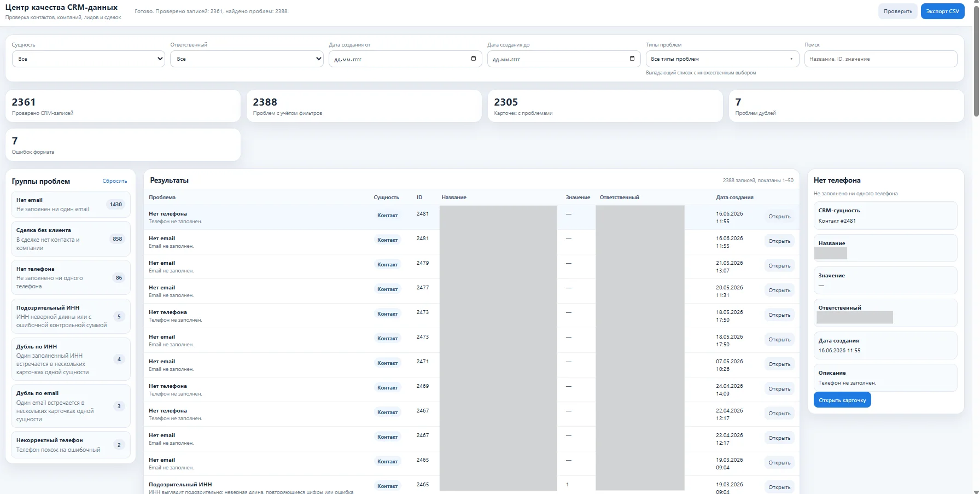Click the 1430 count badge
Screen dimensions: 980x494
pyautogui.click(x=115, y=205)
